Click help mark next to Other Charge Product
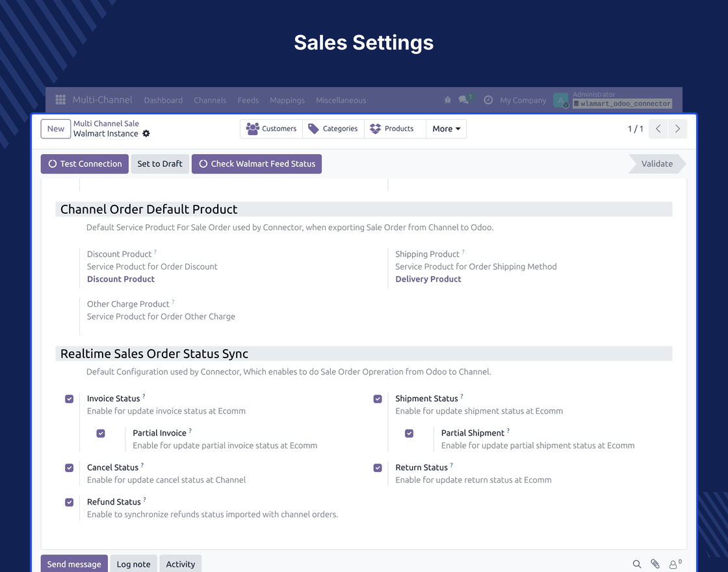The height and width of the screenshot is (572, 728). click(173, 302)
